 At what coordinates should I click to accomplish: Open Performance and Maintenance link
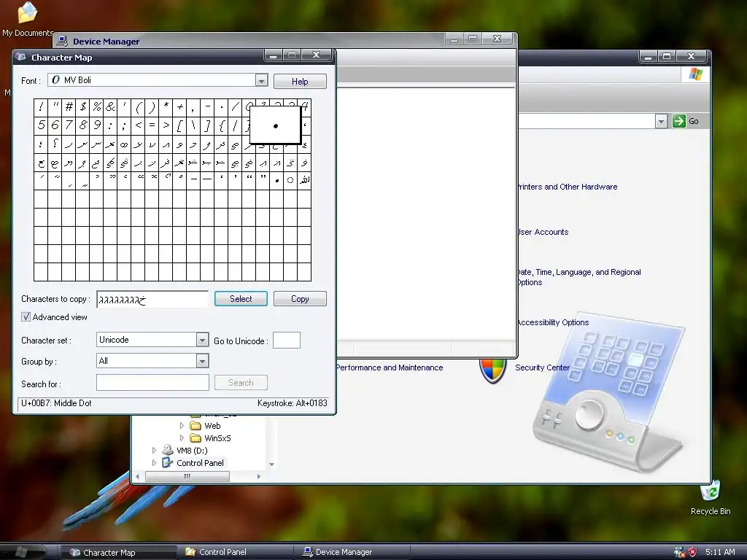(x=390, y=367)
